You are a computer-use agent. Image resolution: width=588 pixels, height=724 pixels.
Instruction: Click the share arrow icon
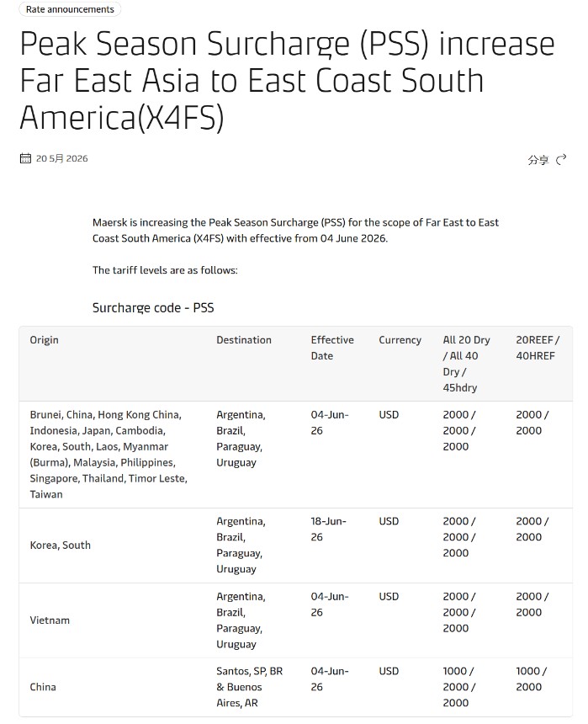561,160
